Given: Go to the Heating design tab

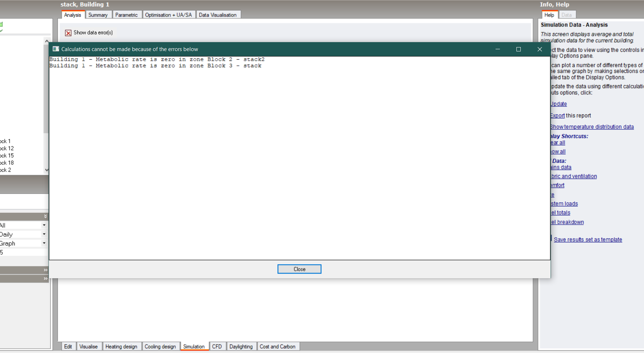Looking at the screenshot, I should click(121, 347).
